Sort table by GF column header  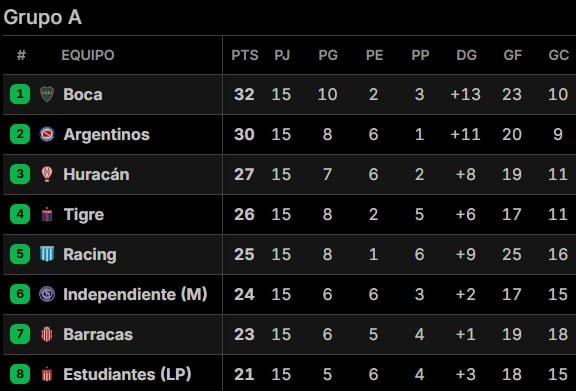pyautogui.click(x=512, y=55)
